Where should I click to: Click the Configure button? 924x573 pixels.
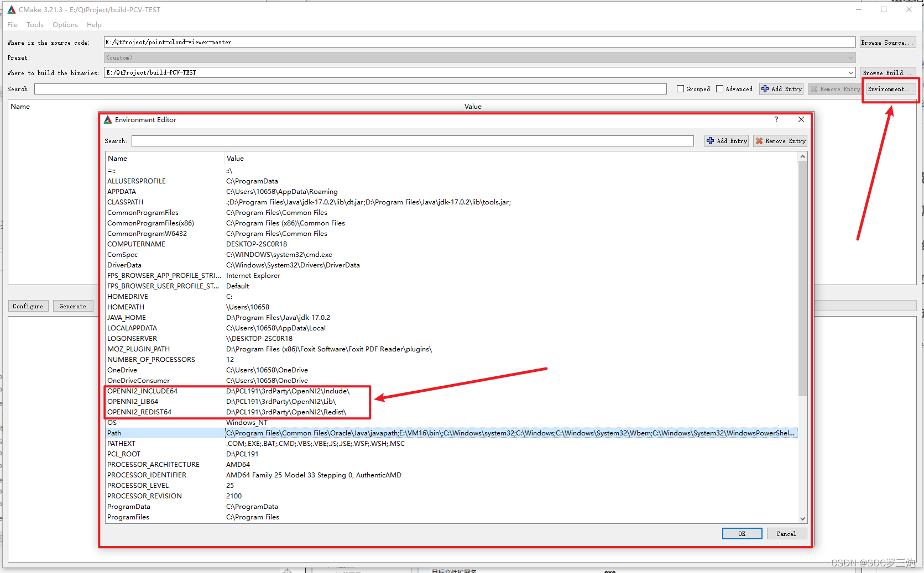[x=28, y=306]
